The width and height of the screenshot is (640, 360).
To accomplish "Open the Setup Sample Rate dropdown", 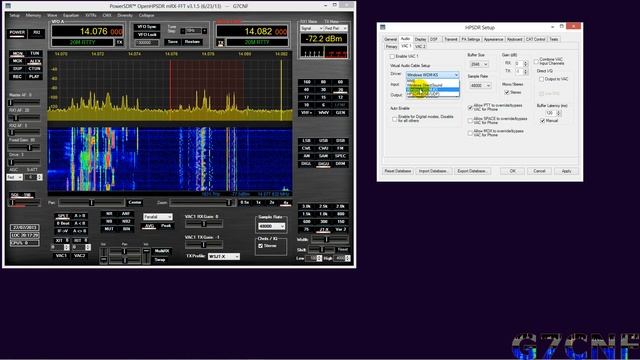I will click(480, 86).
